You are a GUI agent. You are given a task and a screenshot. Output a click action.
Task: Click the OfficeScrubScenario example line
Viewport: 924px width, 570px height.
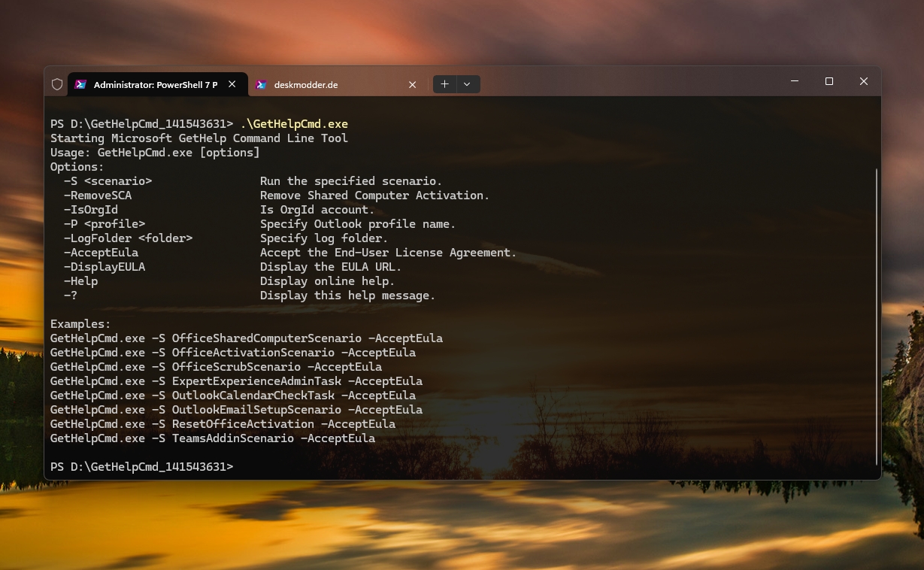(x=236, y=367)
